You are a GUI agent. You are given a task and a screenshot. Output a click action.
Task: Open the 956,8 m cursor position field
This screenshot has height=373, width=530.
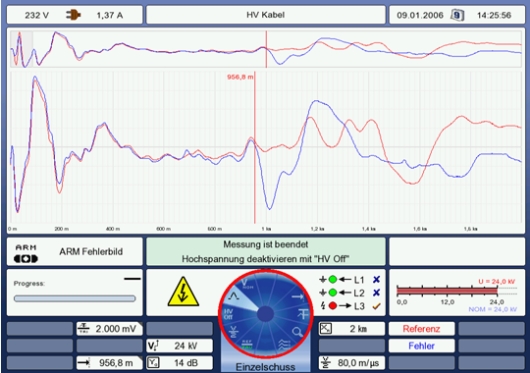(x=110, y=363)
